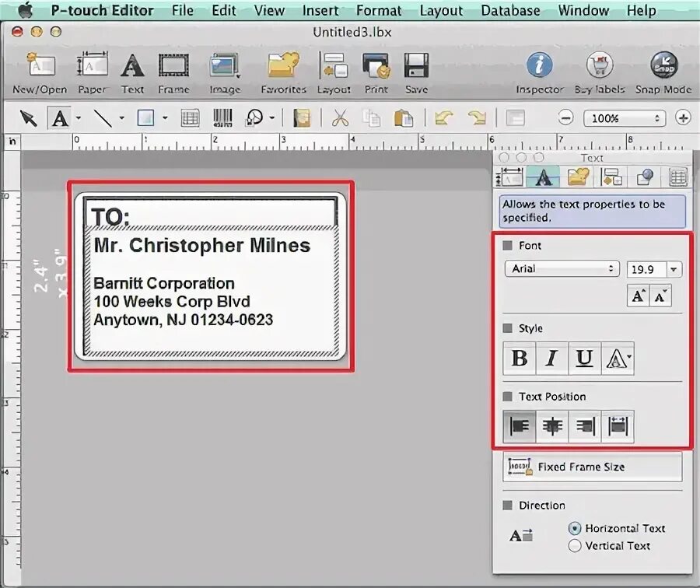The height and width of the screenshot is (588, 700).
Task: Toggle Italic style
Action: pos(551,359)
